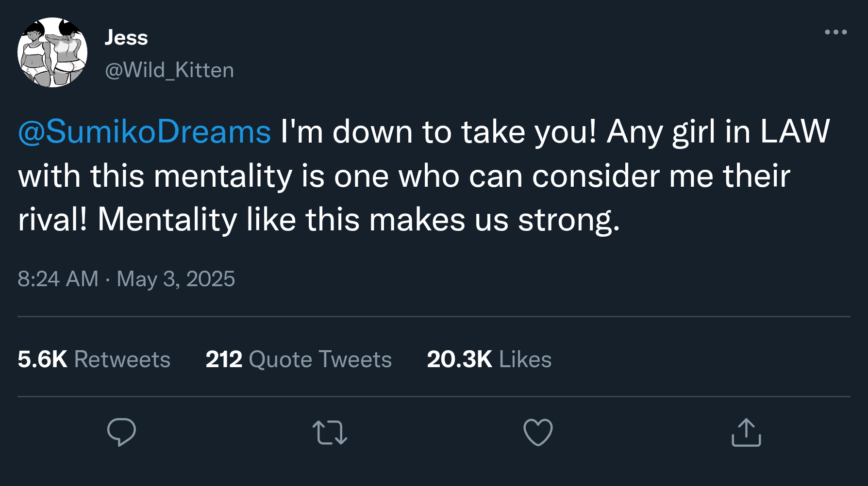The image size is (868, 486).
Task: Click the display name Jess
Action: (x=126, y=37)
